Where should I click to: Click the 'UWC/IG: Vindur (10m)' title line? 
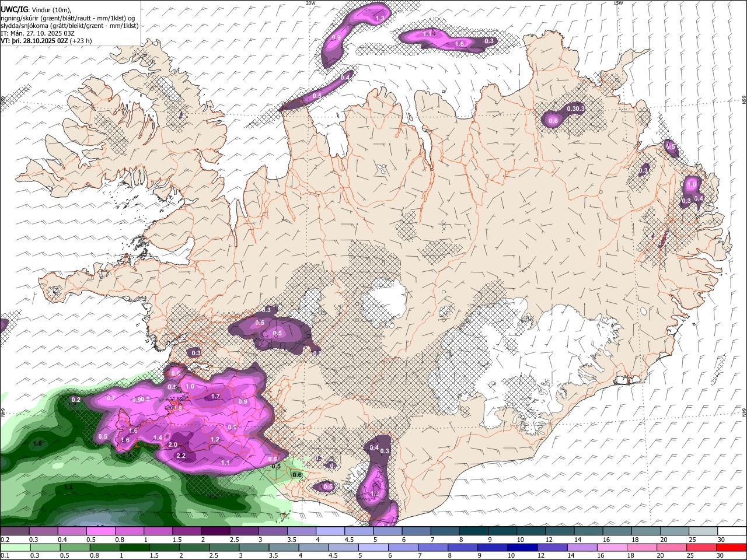36,9
